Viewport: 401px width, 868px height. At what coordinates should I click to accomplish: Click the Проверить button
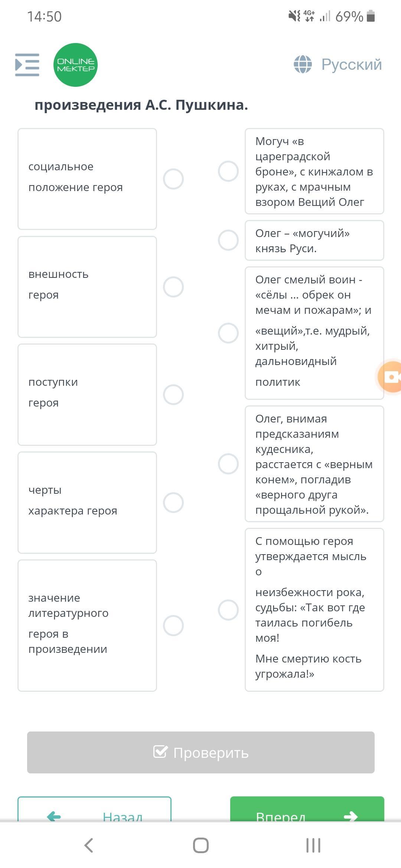(200, 752)
